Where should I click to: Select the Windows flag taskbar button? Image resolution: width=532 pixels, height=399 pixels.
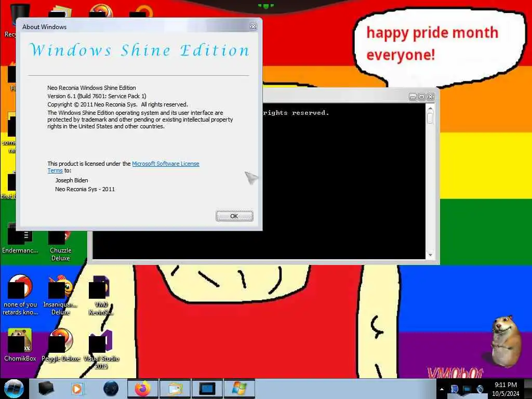point(239,389)
